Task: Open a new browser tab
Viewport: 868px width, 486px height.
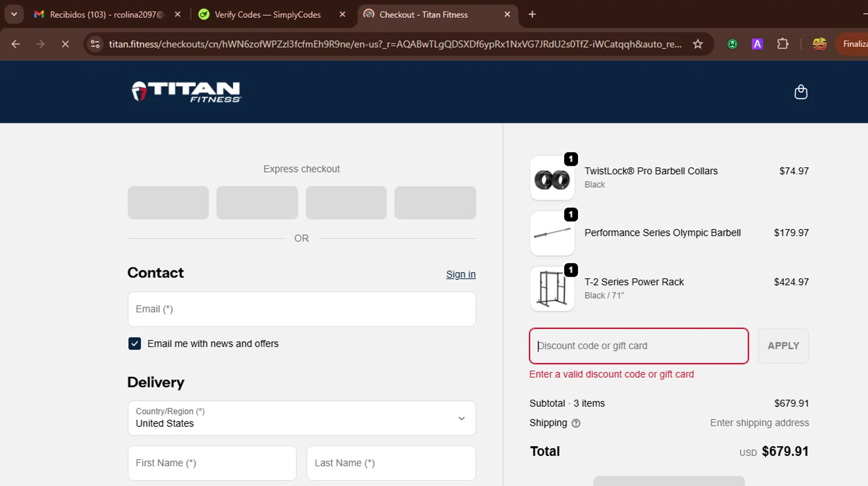Action: point(532,14)
